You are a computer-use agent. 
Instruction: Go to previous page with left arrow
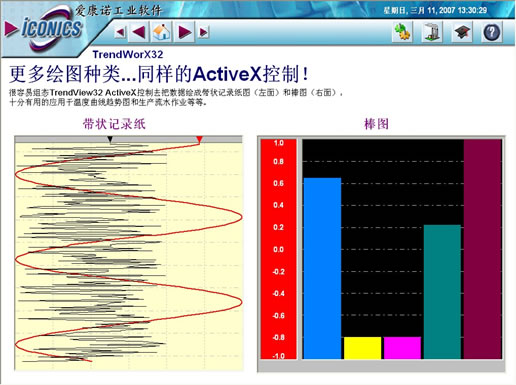point(139,32)
